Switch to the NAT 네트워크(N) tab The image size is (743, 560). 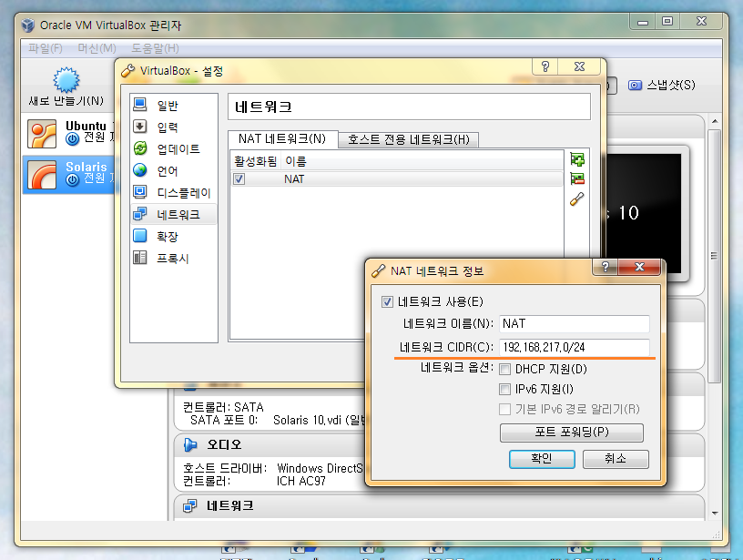click(x=282, y=138)
